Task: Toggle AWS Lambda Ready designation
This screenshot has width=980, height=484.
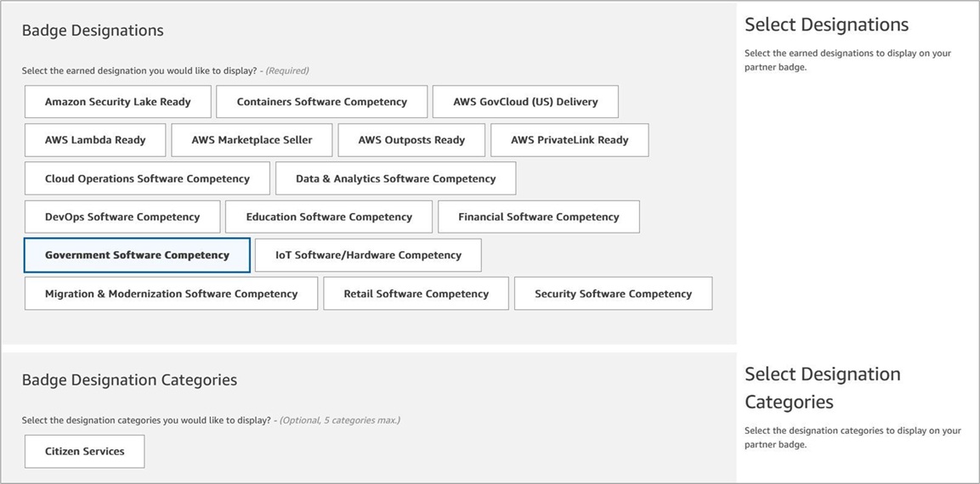Action: (x=95, y=140)
